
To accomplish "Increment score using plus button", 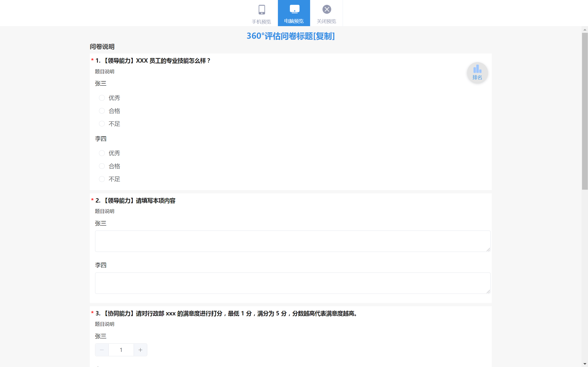I will tap(140, 350).
